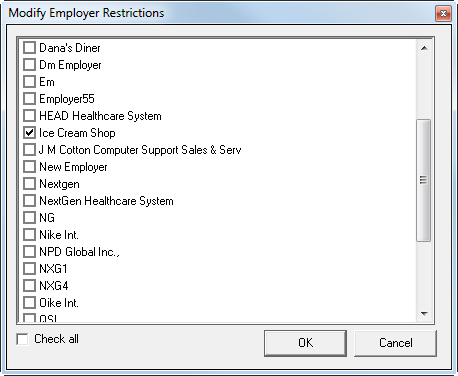
Task: Enable the Nextgen employer checkbox
Action: (x=29, y=184)
